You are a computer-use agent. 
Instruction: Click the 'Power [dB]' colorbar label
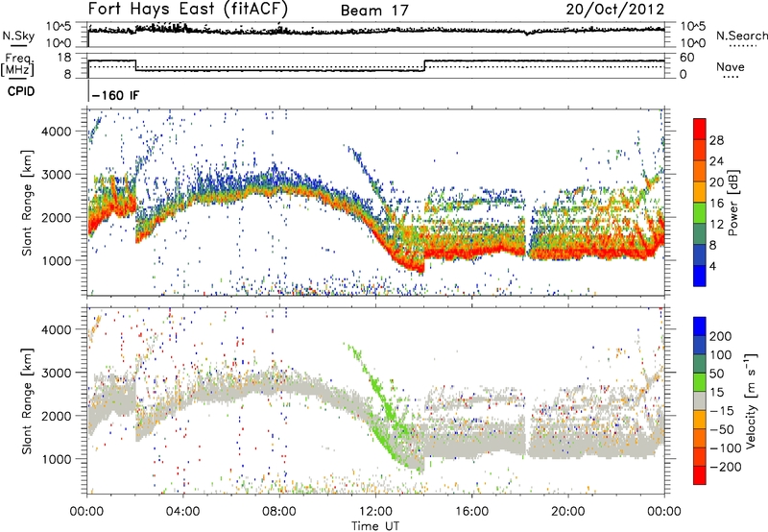coord(733,203)
